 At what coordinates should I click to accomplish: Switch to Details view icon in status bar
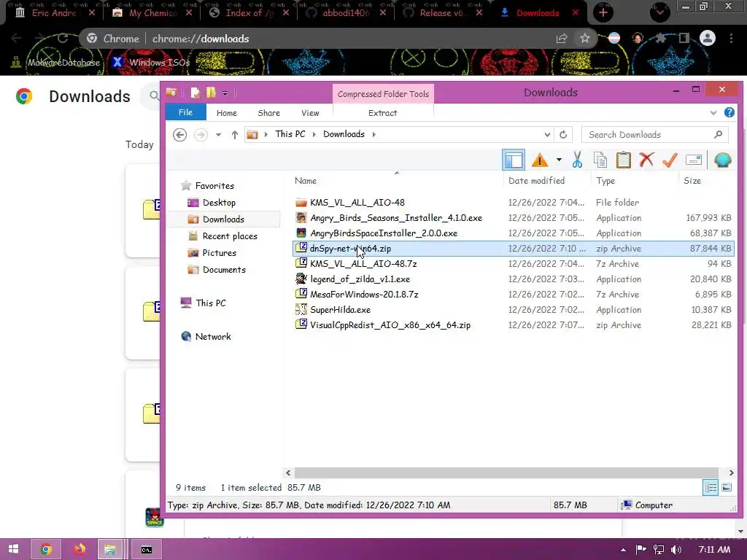click(711, 487)
